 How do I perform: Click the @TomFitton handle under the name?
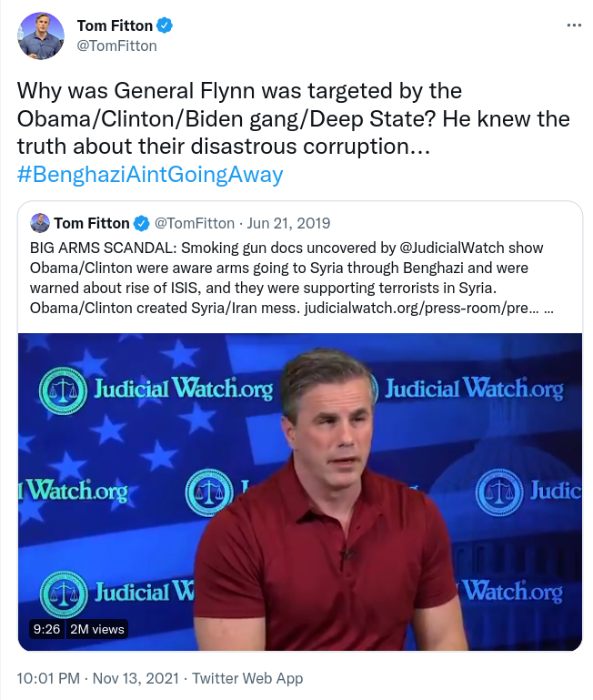117,46
